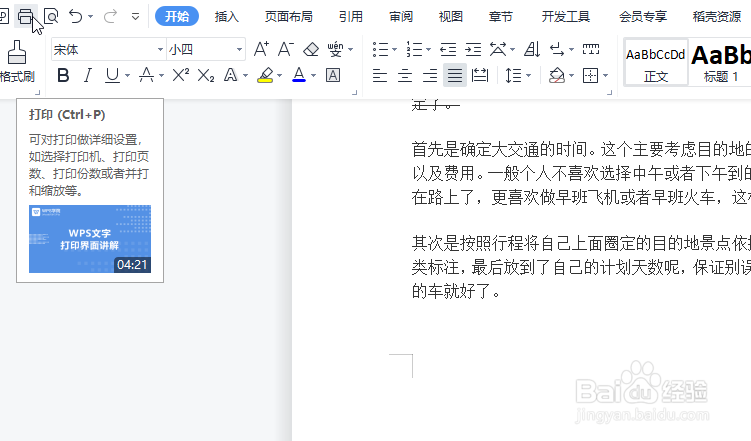Expand underline style dropdown arrow
751x441 pixels.
[127, 75]
